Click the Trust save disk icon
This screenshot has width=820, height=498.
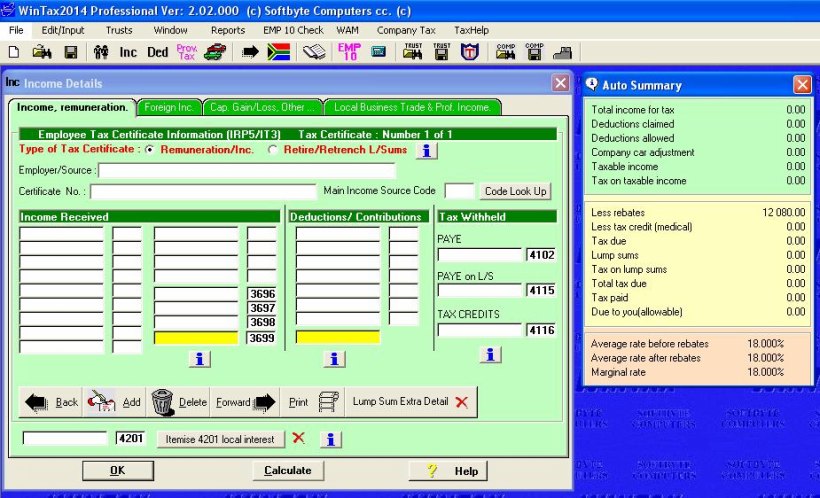[441, 52]
